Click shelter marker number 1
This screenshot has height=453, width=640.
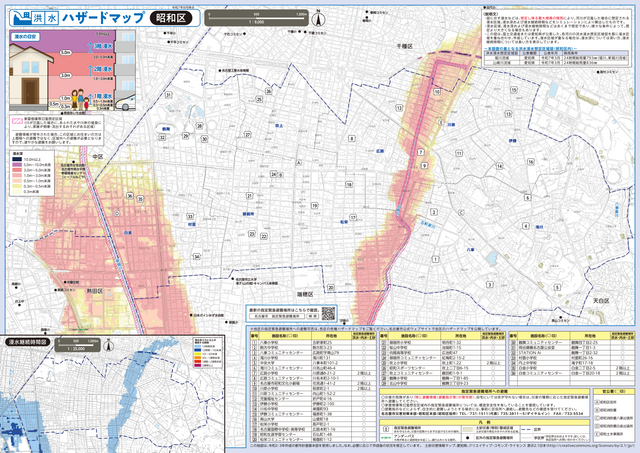point(436,260)
